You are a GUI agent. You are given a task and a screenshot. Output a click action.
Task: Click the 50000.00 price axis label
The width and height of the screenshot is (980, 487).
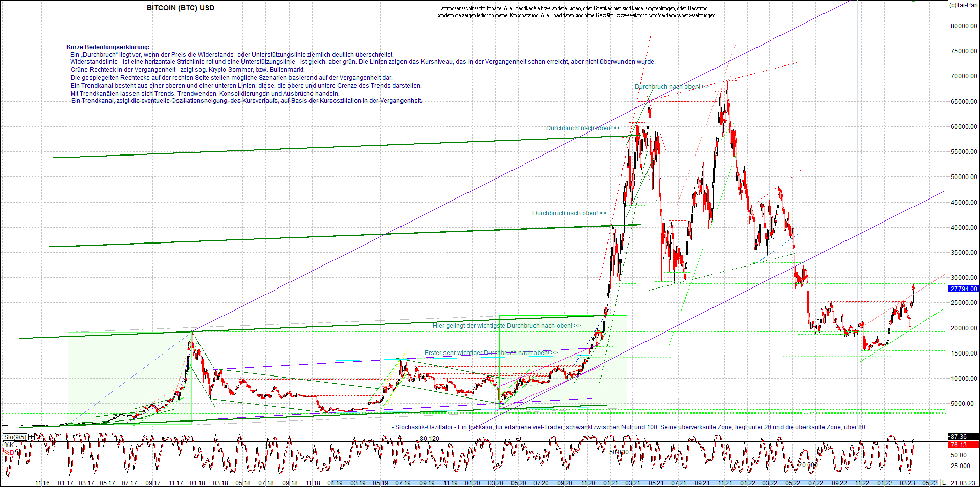pyautogui.click(x=964, y=177)
